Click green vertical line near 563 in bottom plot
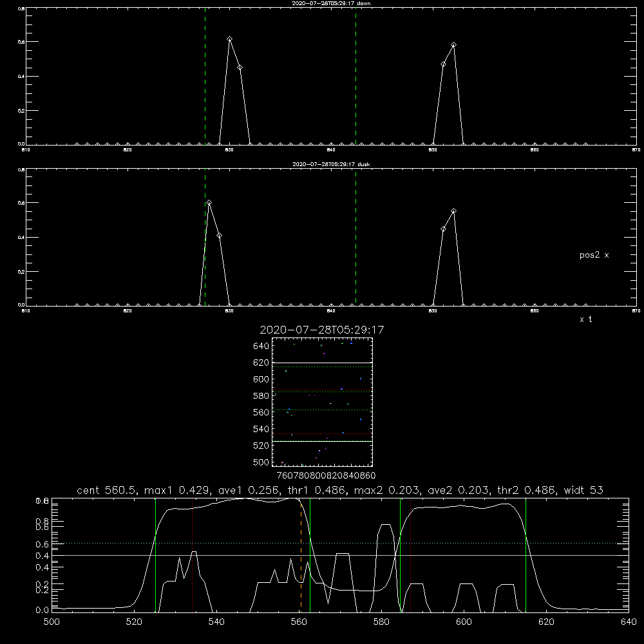The width and height of the screenshot is (644, 644). click(310, 555)
